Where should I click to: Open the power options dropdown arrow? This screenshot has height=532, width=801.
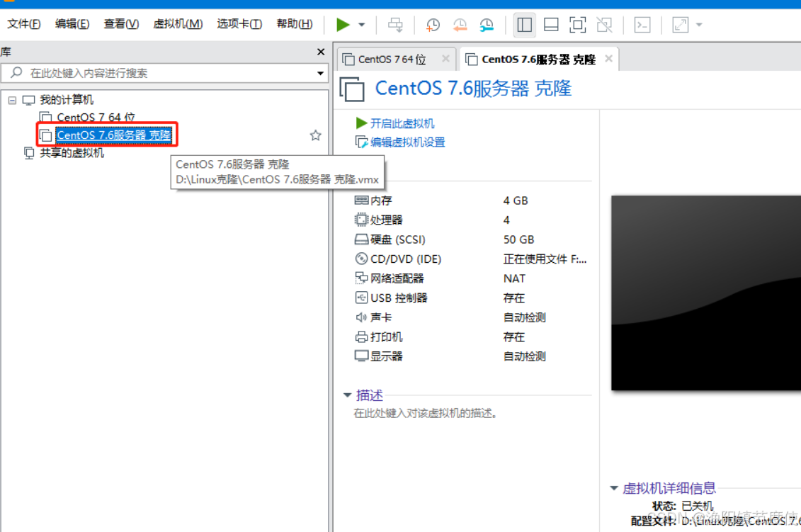[x=362, y=25]
